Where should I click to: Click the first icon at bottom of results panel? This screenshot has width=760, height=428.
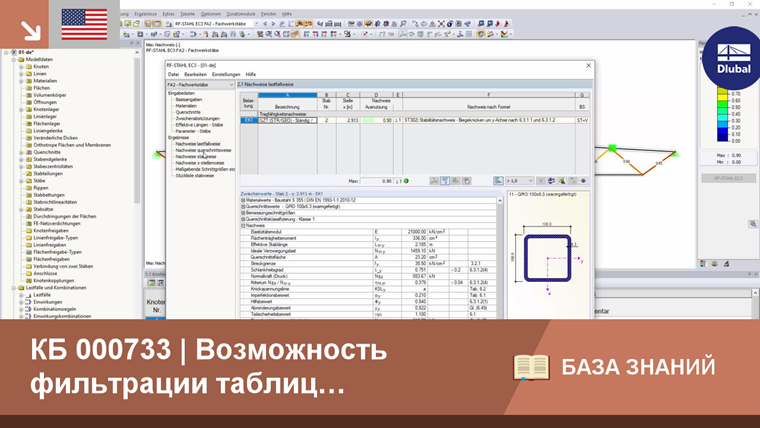703,264
